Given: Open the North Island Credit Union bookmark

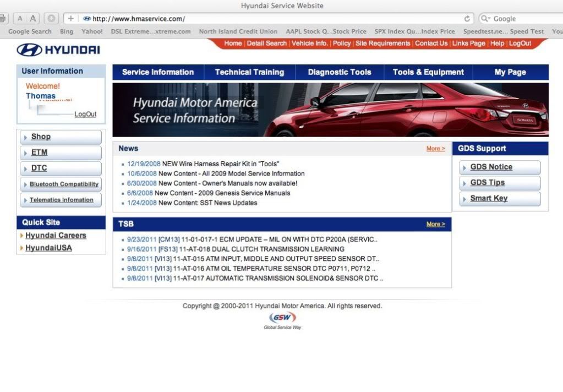Looking at the screenshot, I should coord(238,31).
